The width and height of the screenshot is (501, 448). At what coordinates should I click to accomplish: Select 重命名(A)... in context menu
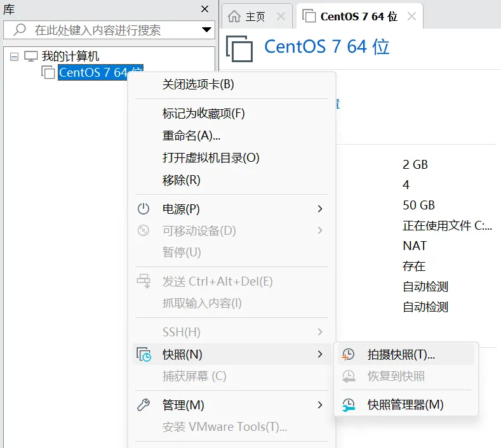tap(232, 136)
